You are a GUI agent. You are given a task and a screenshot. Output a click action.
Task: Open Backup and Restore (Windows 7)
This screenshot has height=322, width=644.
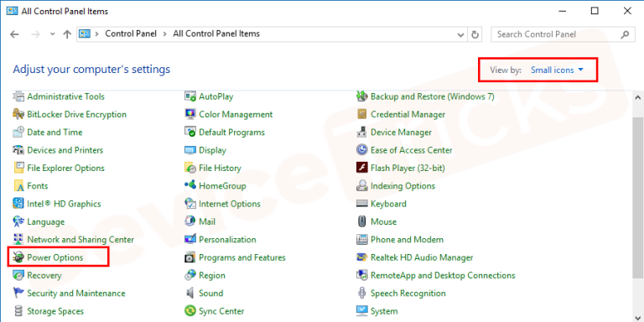point(433,96)
